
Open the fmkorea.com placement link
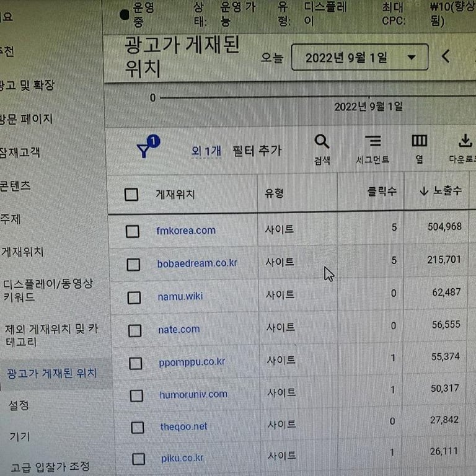pos(186,231)
